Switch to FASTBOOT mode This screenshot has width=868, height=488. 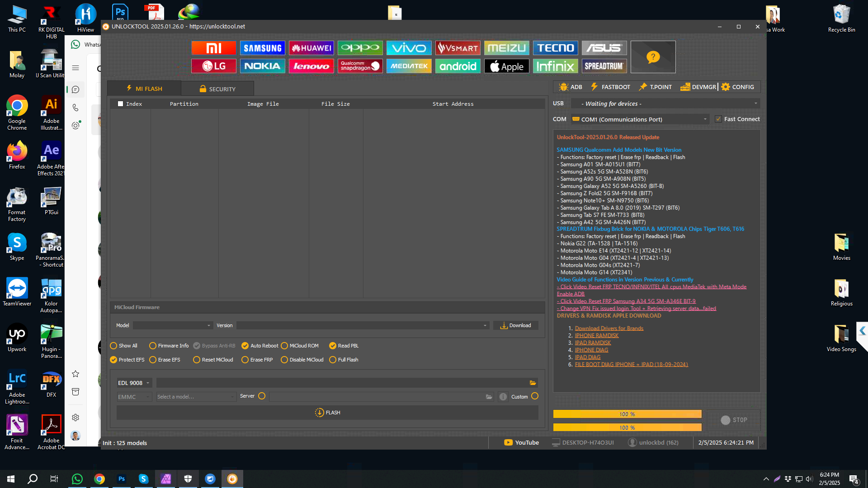tap(610, 87)
